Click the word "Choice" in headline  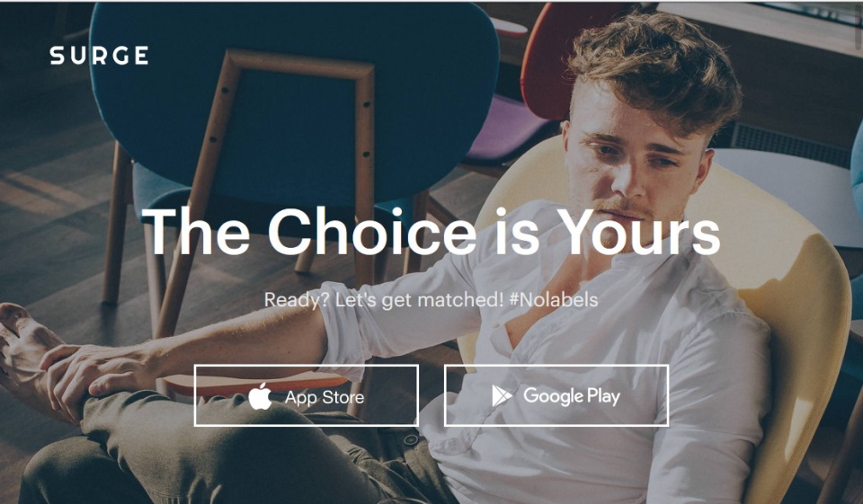coord(371,232)
